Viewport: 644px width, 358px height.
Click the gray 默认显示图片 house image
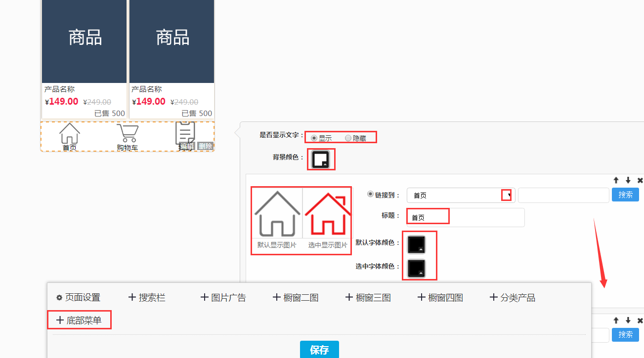(277, 214)
